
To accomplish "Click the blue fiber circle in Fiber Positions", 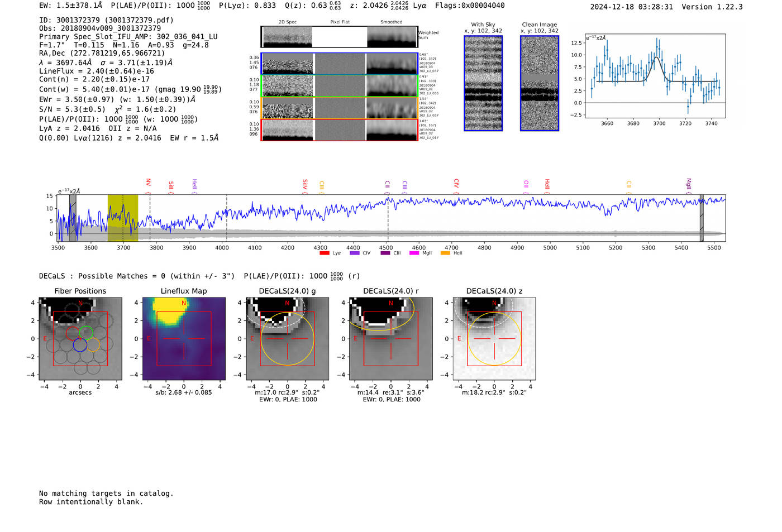I will tap(80, 345).
